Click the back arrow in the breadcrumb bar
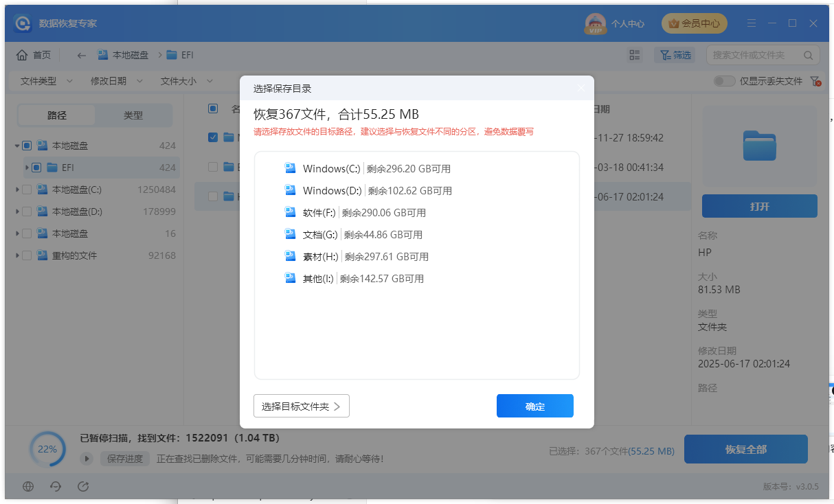This screenshot has width=834, height=504. pyautogui.click(x=82, y=55)
